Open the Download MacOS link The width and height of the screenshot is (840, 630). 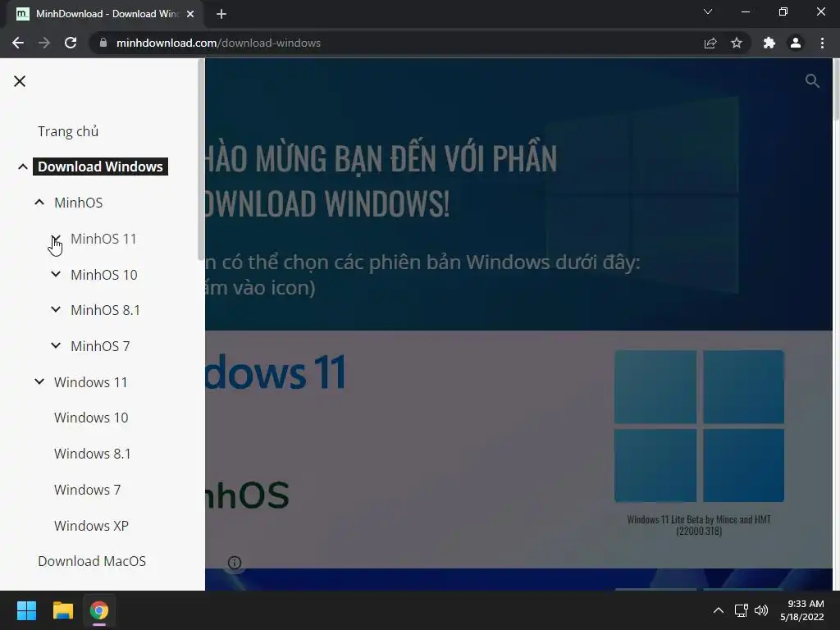click(x=92, y=561)
